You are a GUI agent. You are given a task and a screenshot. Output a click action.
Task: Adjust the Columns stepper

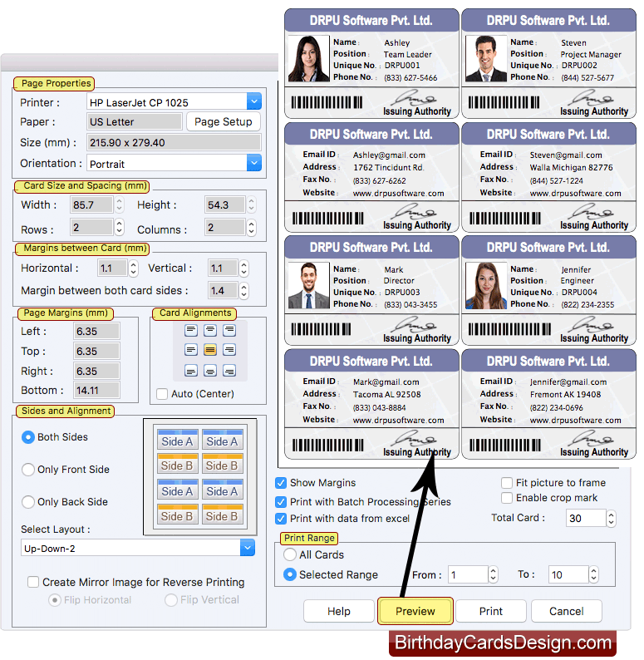click(x=251, y=227)
